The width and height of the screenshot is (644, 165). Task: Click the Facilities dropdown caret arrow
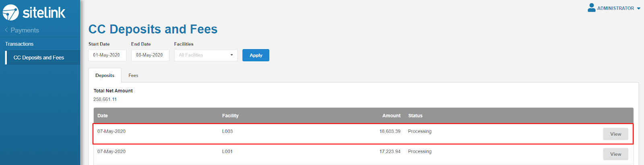tap(231, 55)
